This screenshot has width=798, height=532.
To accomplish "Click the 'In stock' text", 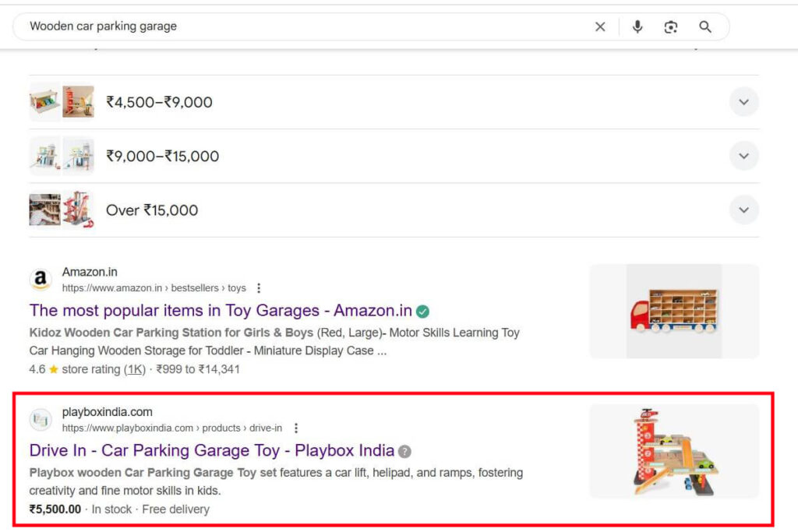I will tap(111, 509).
